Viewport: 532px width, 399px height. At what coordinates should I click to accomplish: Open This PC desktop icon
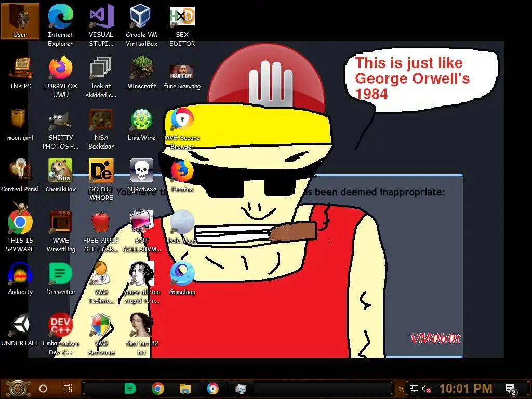pyautogui.click(x=20, y=73)
